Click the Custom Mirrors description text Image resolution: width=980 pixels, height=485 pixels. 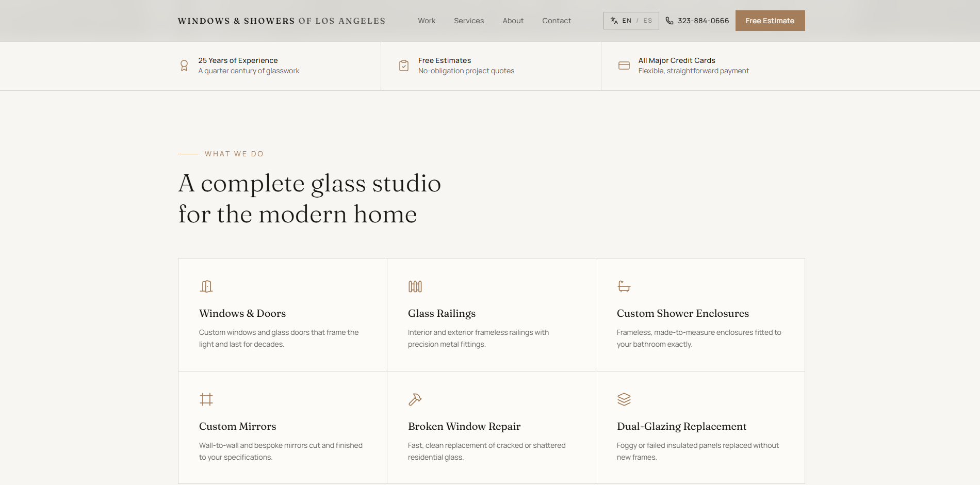tap(281, 451)
